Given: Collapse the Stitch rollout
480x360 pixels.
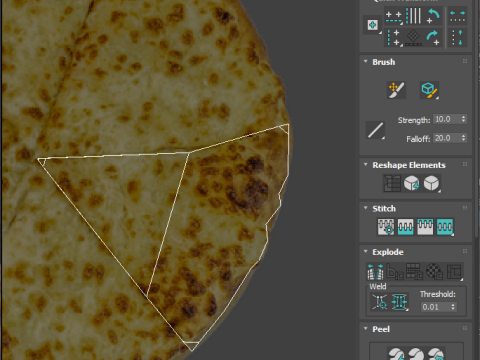Looking at the screenshot, I should 366,208.
